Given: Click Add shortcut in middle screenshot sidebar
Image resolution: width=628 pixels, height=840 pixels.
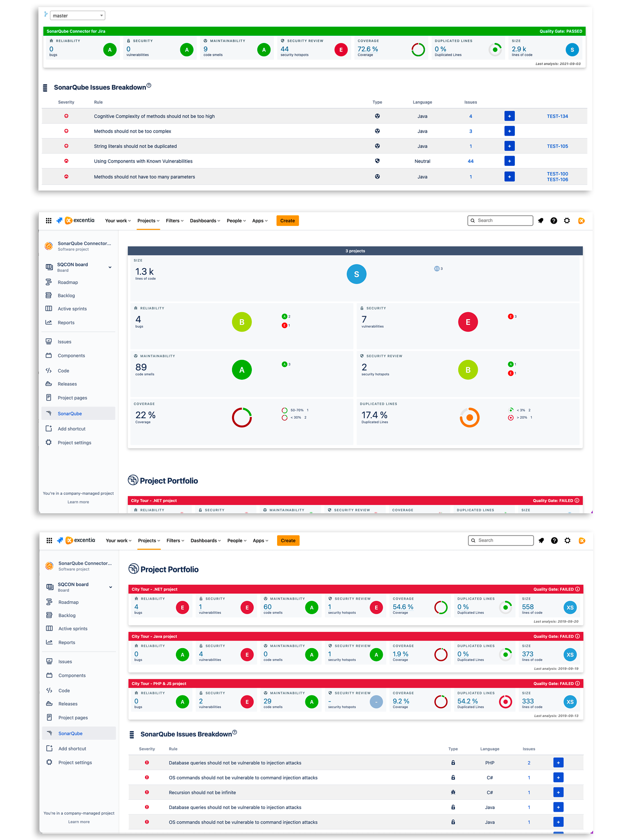Looking at the screenshot, I should tap(72, 429).
